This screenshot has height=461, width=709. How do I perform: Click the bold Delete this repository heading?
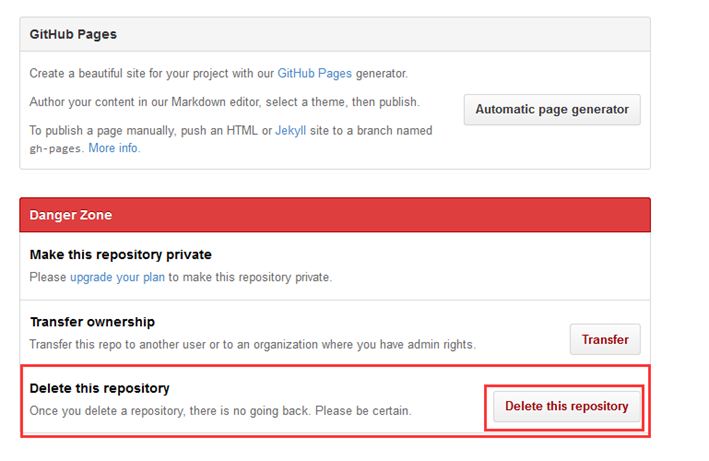[99, 388]
